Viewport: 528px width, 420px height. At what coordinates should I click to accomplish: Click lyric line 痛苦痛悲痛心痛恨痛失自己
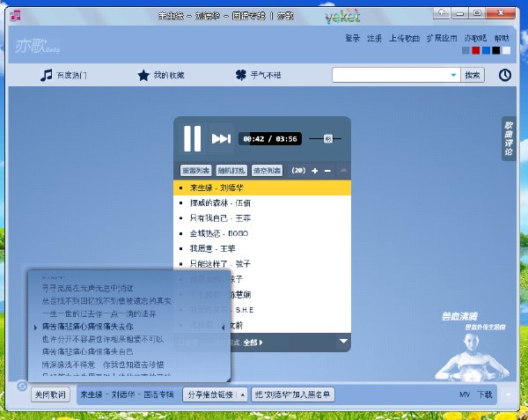tap(87, 351)
